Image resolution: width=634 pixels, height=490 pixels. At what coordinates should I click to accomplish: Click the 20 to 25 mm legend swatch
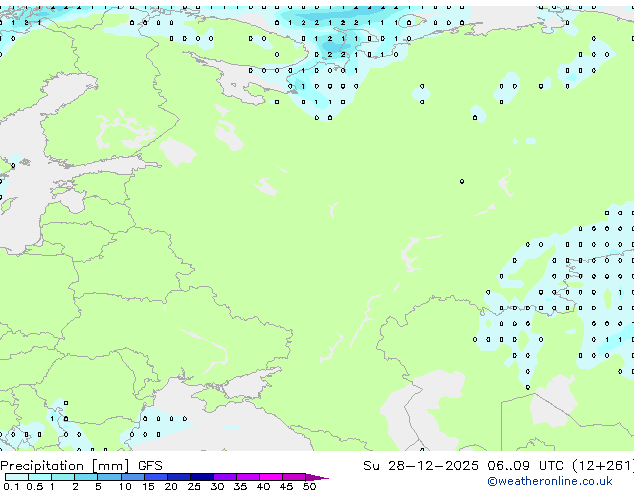click(179, 477)
